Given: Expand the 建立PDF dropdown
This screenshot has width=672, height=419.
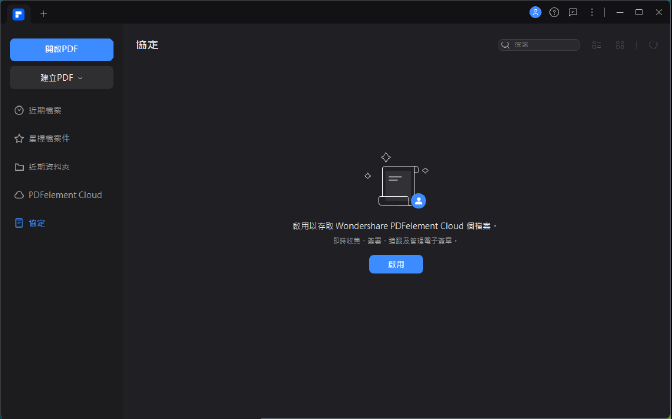Looking at the screenshot, I should 61,77.
